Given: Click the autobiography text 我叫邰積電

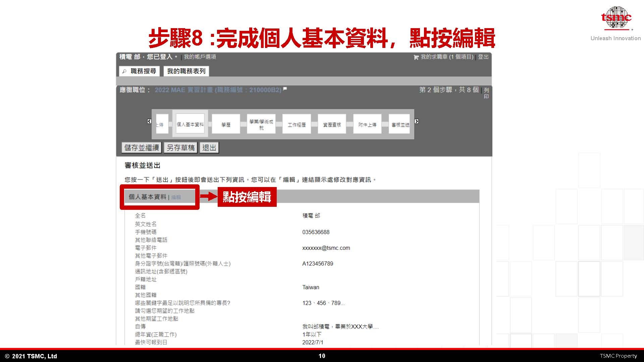Looking at the screenshot, I should click(x=340, y=326).
